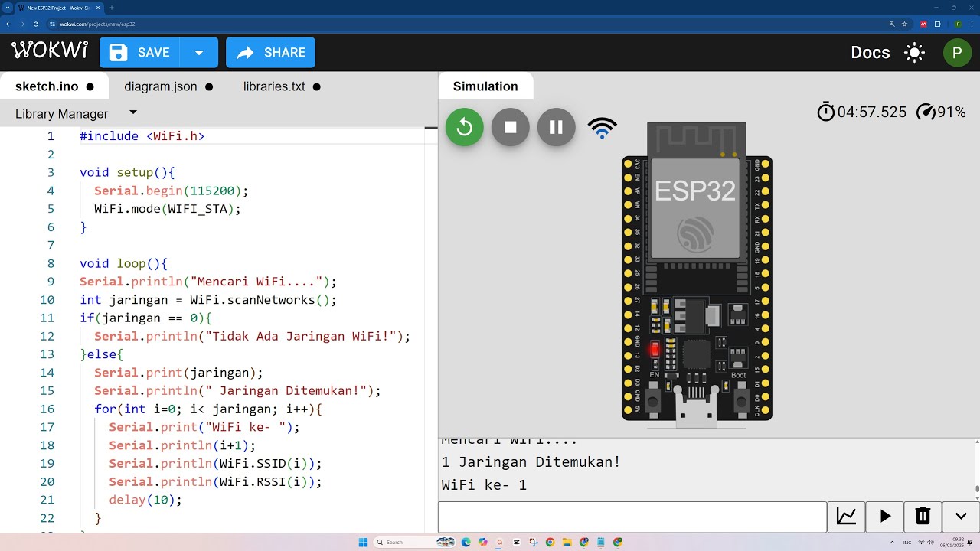Click 'void loop(){' code line
The height and width of the screenshot is (551, 980).
coord(123,263)
